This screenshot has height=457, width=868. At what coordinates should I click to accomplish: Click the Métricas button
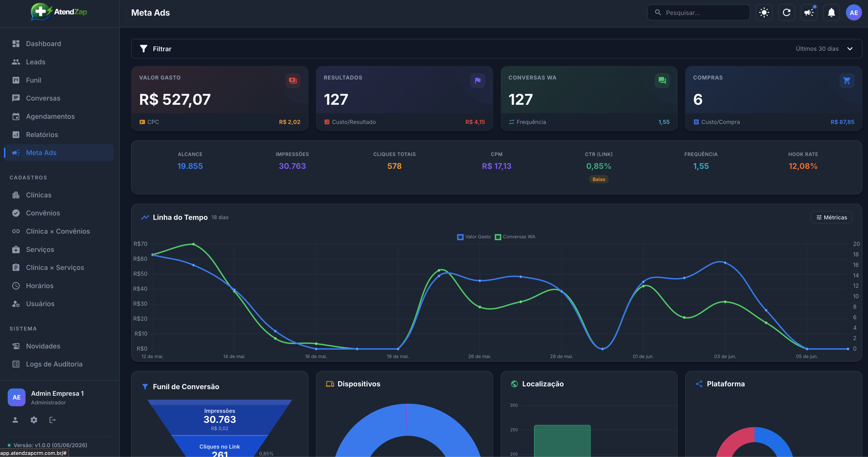pos(831,217)
